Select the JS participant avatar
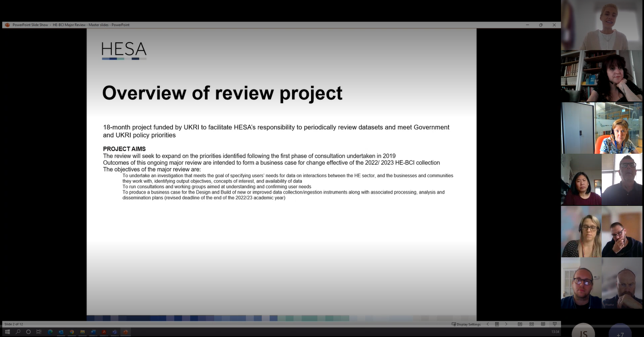Screen dimensions: 644x337 pyautogui.click(x=583, y=333)
